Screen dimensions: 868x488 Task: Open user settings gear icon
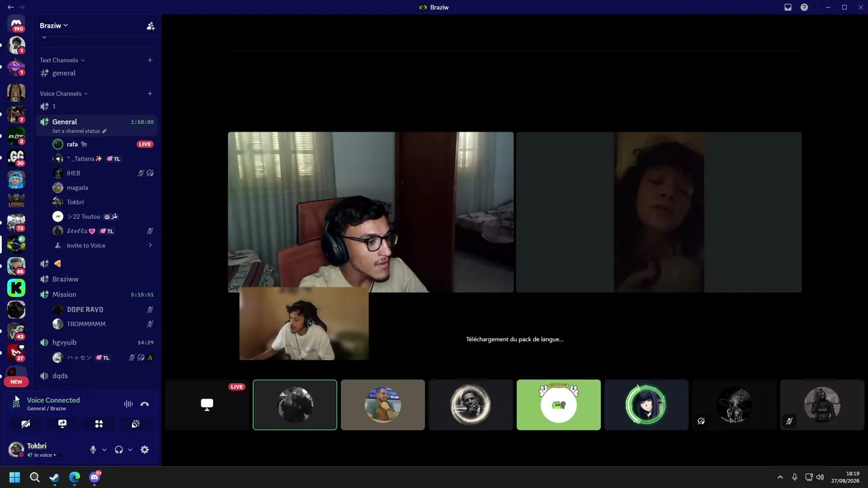click(x=144, y=449)
